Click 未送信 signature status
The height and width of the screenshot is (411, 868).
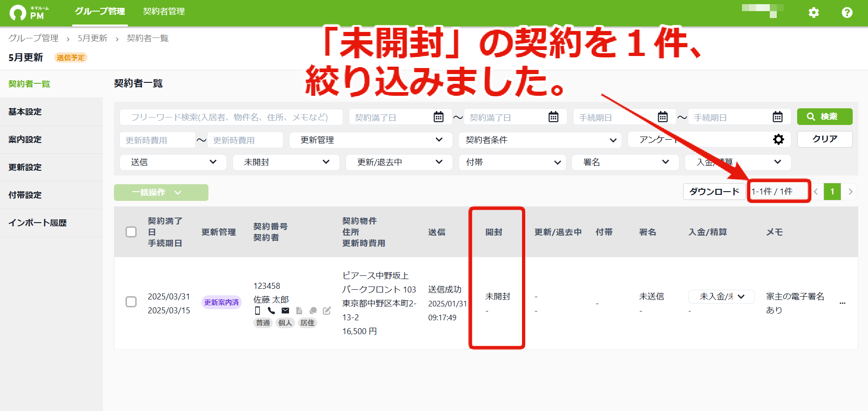click(x=652, y=296)
